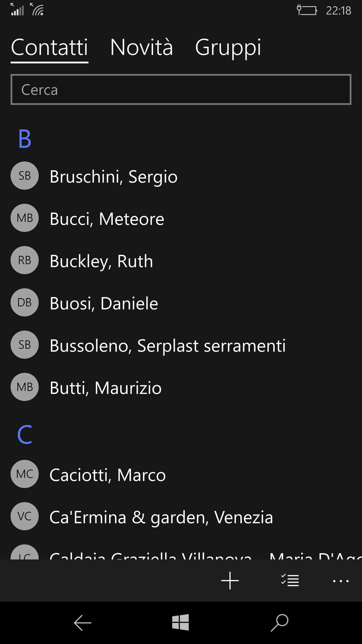Open contact Butti, Maurizio
Screen dimensions: 362x644
(x=106, y=388)
